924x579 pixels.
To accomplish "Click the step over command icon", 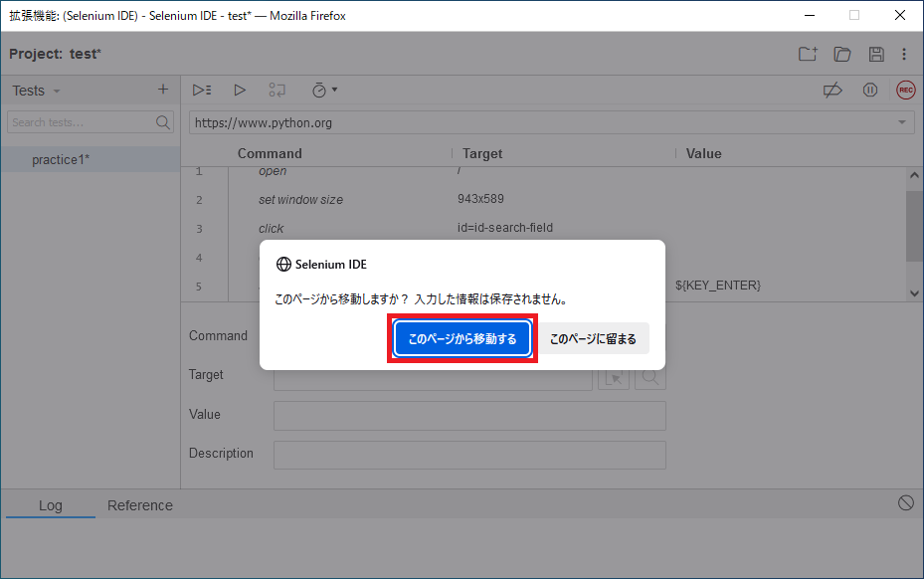I will (277, 91).
